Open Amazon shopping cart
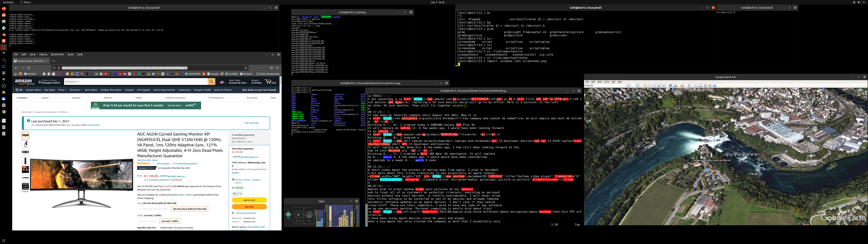 click(271, 82)
